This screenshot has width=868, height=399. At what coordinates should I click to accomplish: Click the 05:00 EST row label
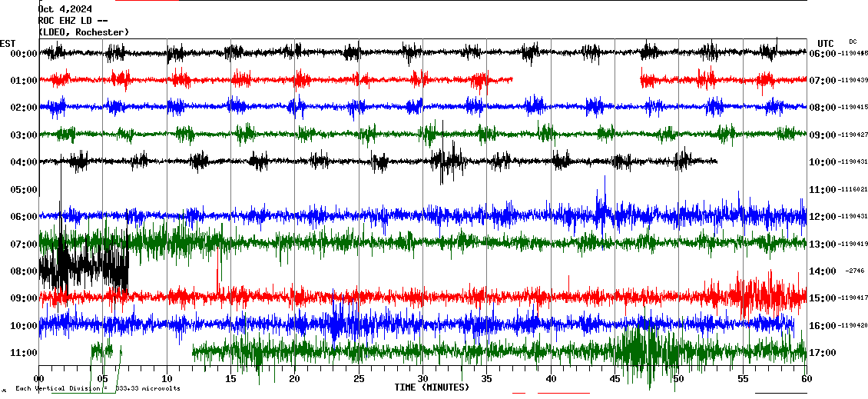[x=23, y=189]
